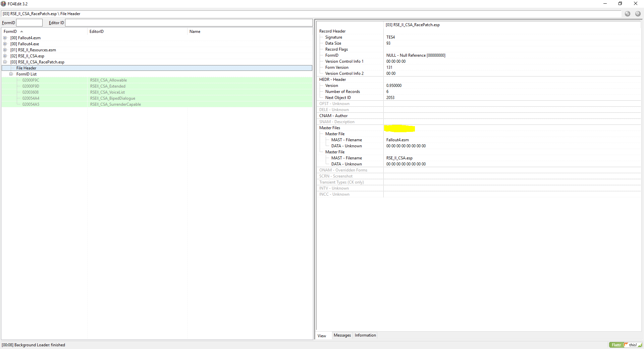Click the [03] RSE_II_CSA_RacePatch.esp column header in view

pos(512,25)
